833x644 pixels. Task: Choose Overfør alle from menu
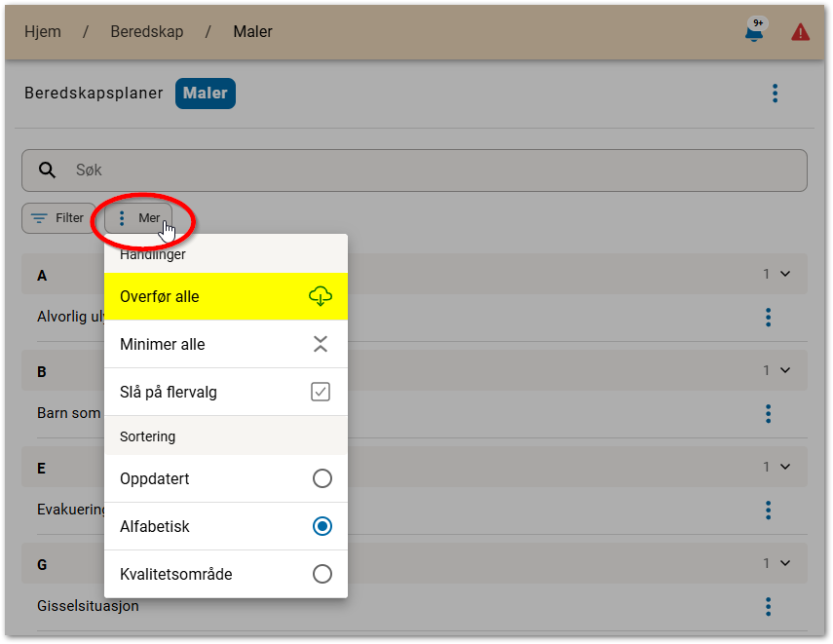pyautogui.click(x=225, y=296)
